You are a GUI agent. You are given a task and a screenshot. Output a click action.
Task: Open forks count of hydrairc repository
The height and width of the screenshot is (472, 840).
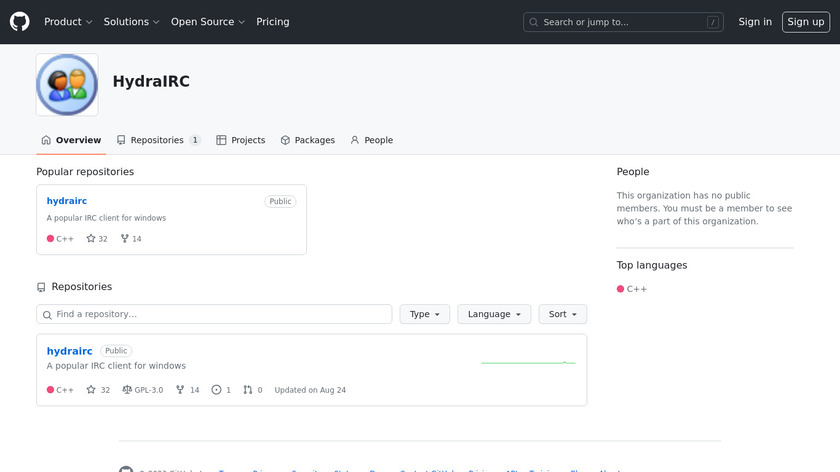(x=188, y=390)
